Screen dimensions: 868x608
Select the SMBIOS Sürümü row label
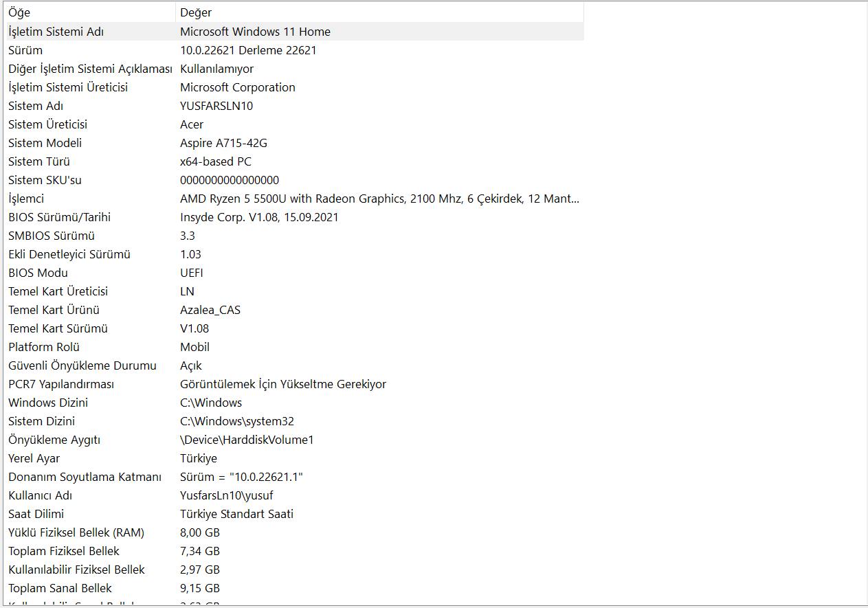pyautogui.click(x=52, y=236)
